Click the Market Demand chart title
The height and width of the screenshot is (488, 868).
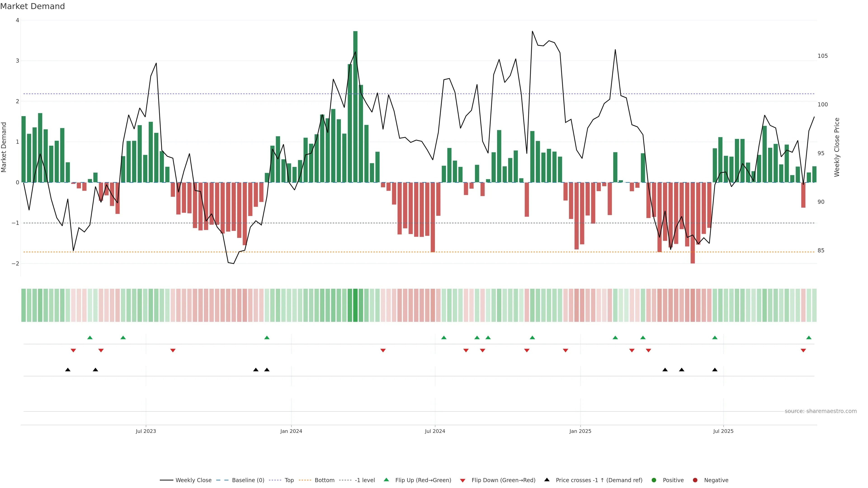(x=32, y=6)
